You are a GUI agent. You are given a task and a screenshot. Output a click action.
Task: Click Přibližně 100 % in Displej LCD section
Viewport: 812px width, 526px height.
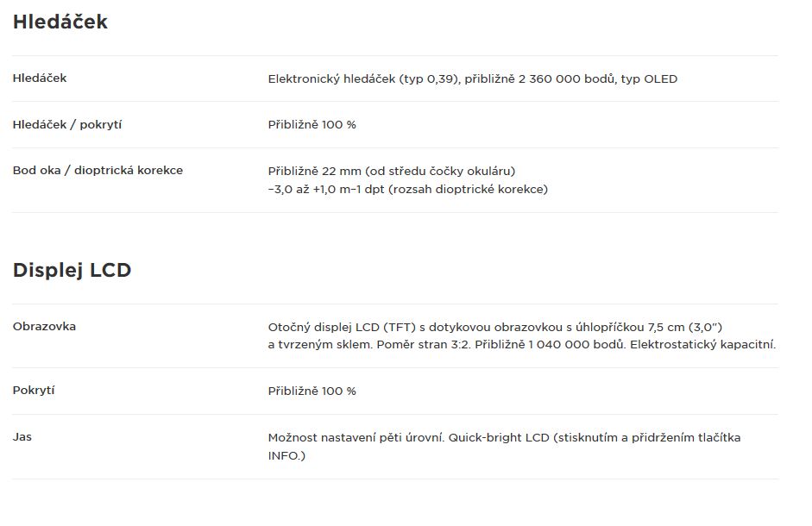312,391
